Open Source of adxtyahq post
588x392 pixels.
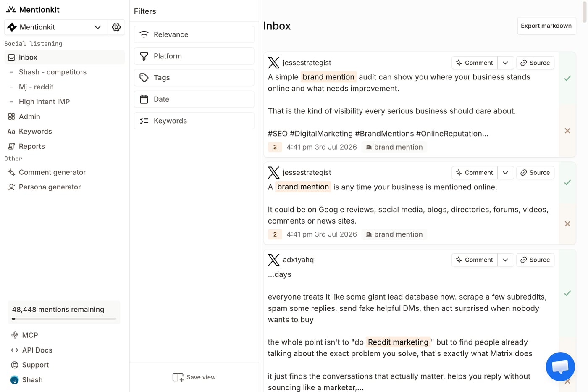point(535,260)
